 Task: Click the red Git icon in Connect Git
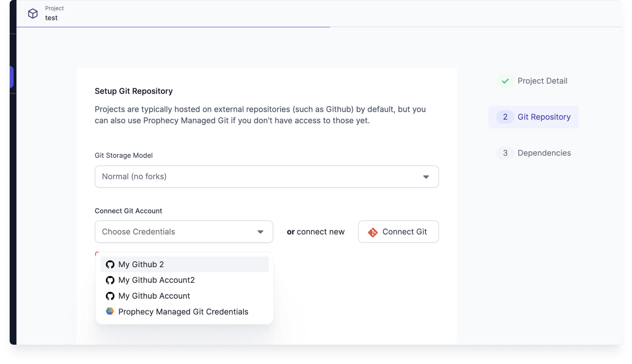[x=373, y=232]
